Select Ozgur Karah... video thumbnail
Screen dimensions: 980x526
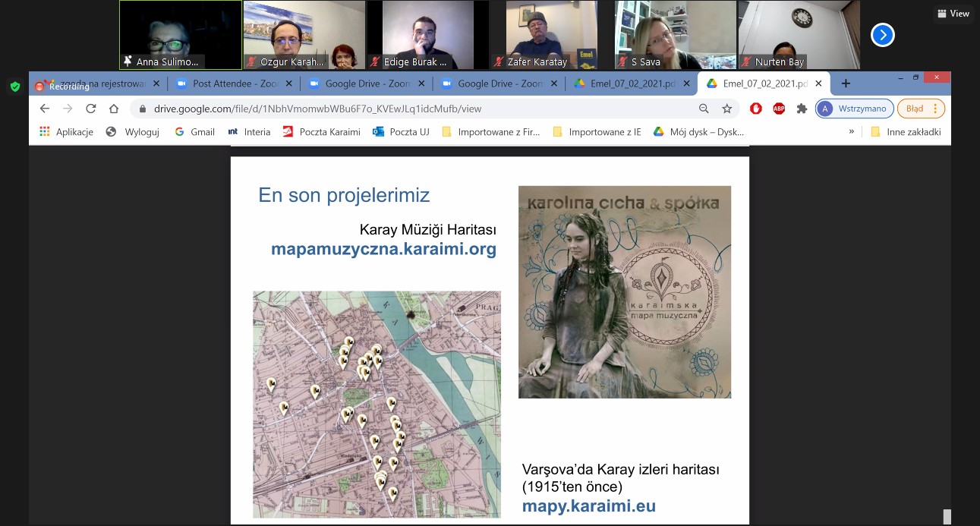tap(304, 35)
